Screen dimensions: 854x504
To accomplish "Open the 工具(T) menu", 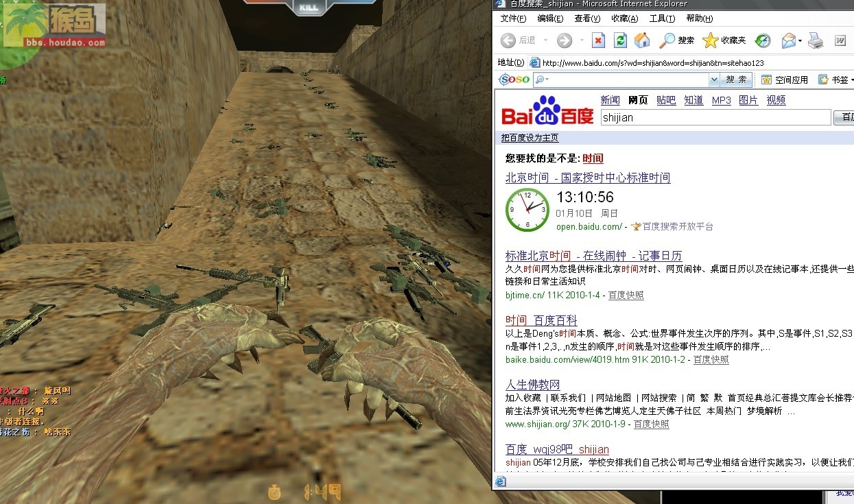I will pos(662,19).
